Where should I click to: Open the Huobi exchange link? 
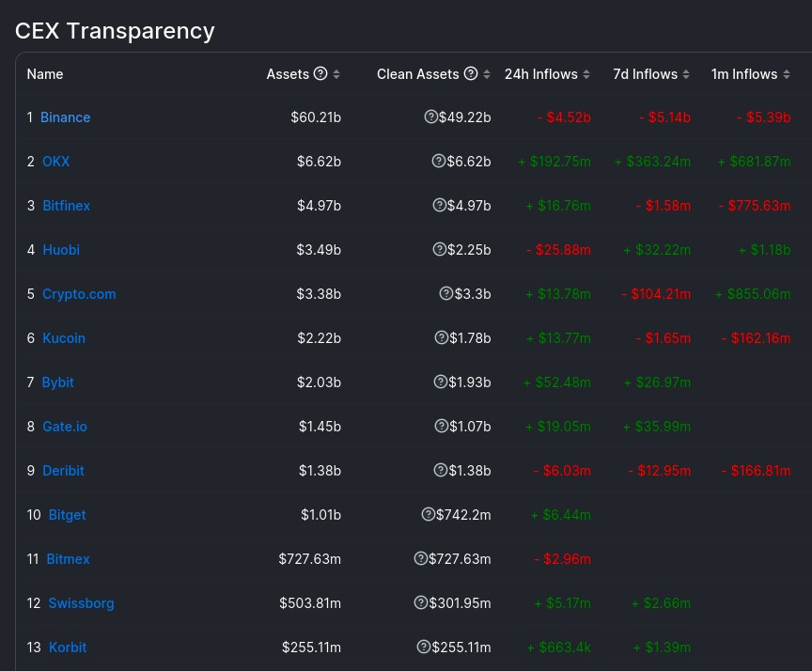tap(61, 250)
